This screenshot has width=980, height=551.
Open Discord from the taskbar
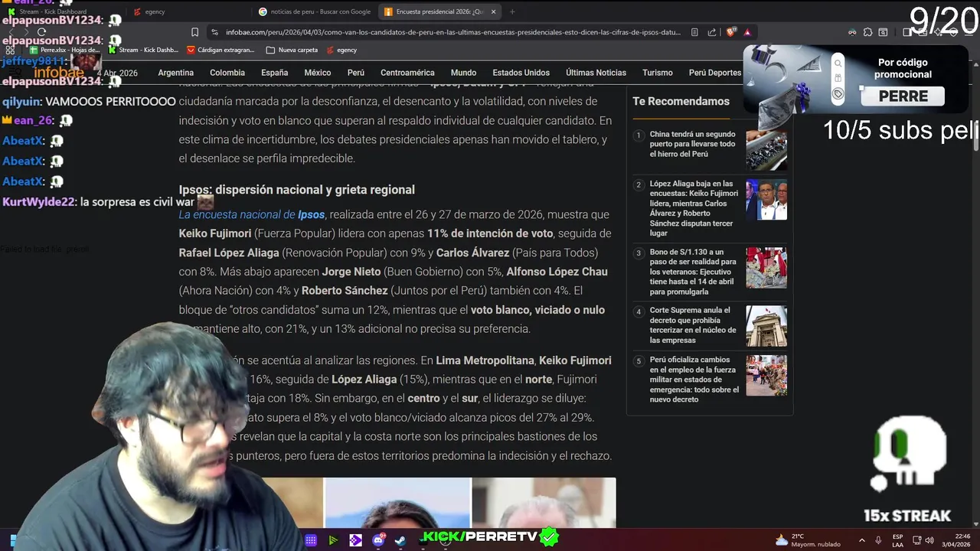tap(378, 540)
